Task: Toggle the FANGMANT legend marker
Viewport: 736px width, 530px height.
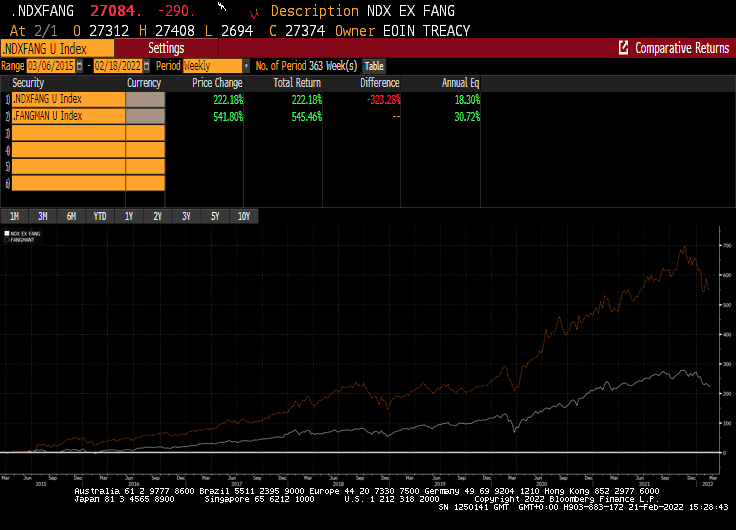Action: [x=6, y=240]
